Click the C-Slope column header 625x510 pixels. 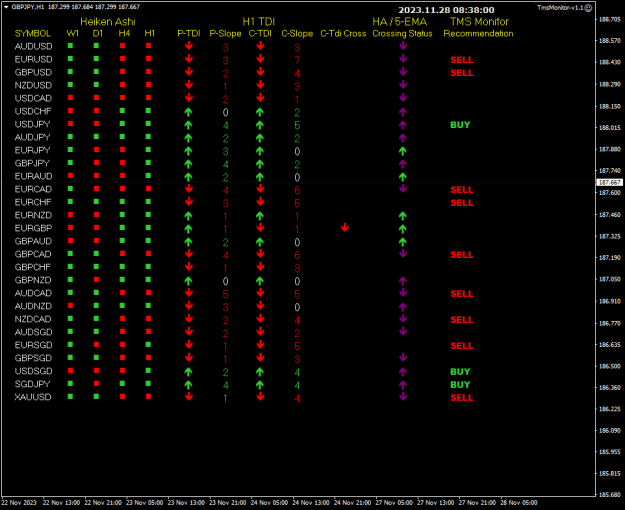pos(297,33)
